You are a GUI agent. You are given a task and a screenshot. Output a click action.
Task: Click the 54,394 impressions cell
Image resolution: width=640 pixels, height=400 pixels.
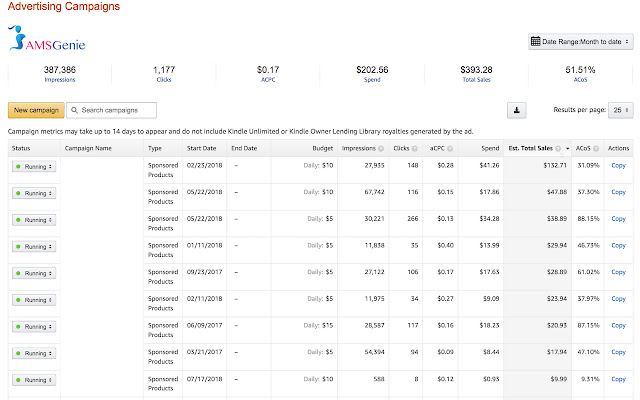point(374,352)
